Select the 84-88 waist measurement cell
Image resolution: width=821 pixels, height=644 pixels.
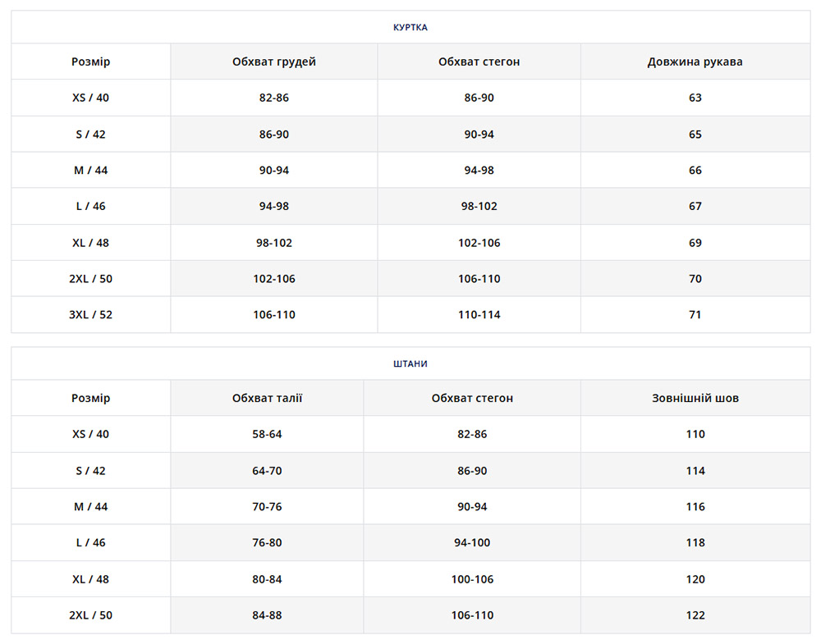coord(267,615)
